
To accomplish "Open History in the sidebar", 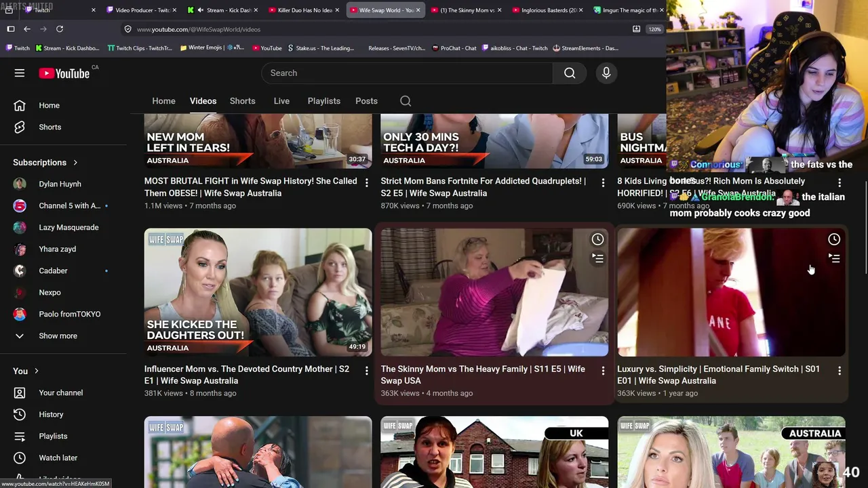I will coord(63,414).
